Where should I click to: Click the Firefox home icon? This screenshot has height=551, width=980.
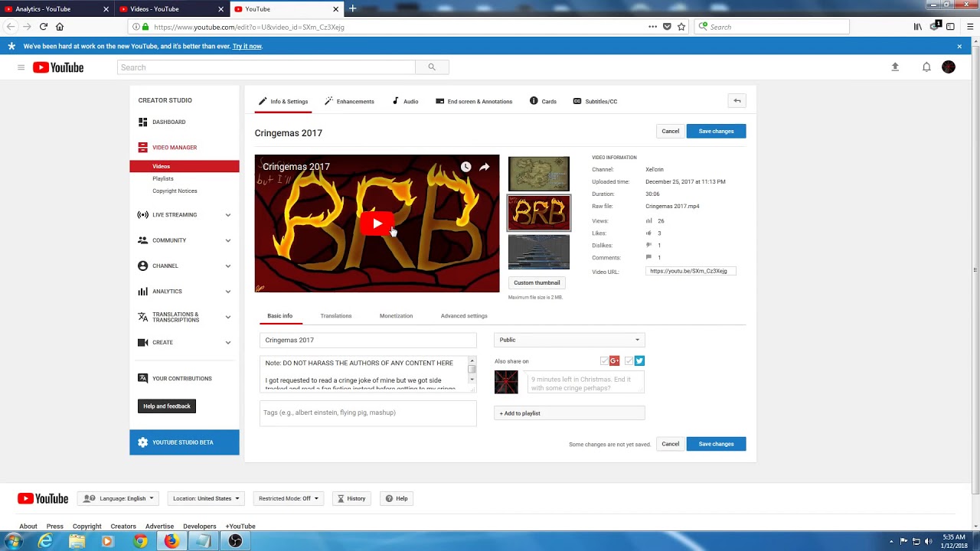(x=60, y=27)
